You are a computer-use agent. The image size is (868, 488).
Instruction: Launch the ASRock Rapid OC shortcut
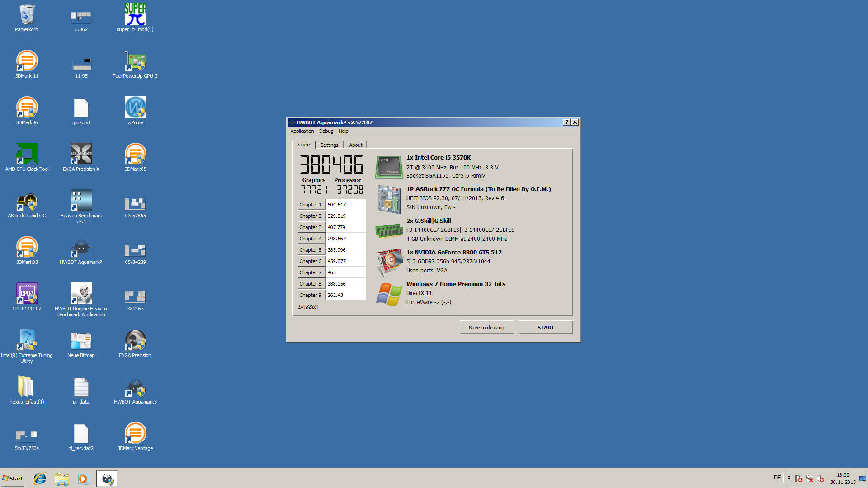(27, 204)
